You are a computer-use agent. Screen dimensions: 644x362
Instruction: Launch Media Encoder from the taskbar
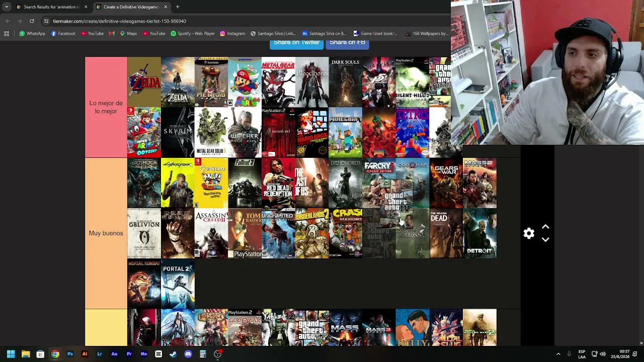pos(144,354)
